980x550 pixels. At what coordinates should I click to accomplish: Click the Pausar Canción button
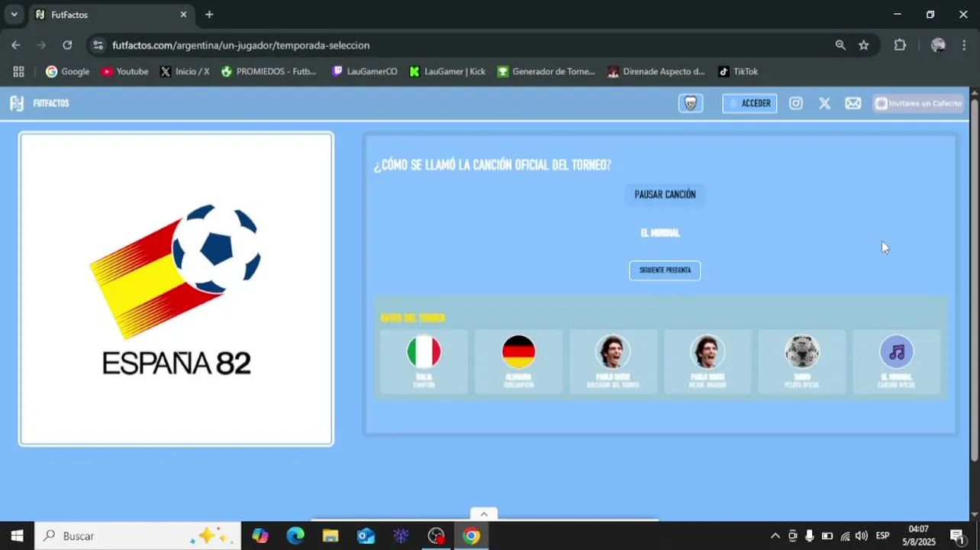(665, 195)
